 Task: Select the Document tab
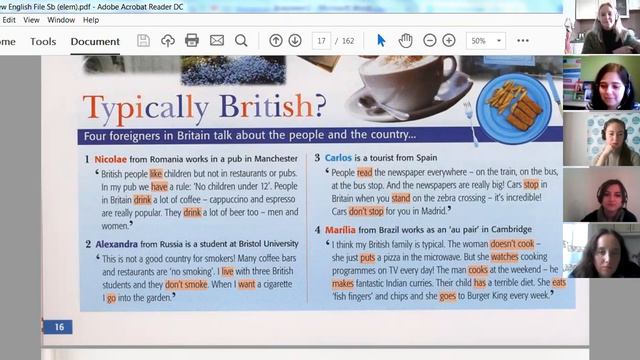coord(95,41)
